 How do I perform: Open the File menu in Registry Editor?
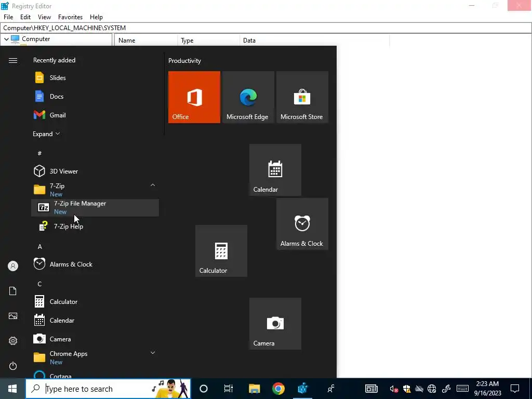tap(8, 17)
